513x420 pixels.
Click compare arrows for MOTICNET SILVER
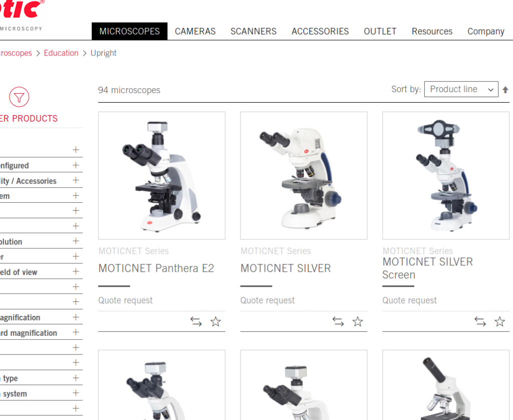pos(338,321)
